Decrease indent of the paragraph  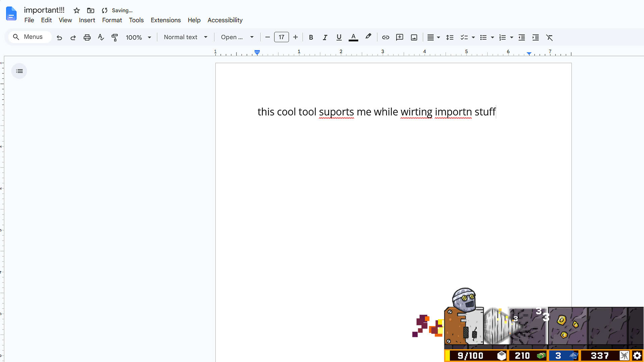coord(522,38)
